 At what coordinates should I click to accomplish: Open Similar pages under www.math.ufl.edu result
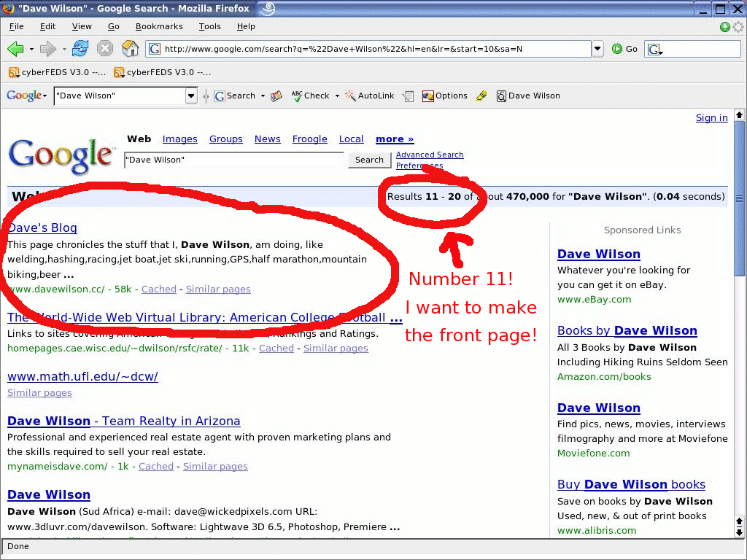tap(39, 393)
